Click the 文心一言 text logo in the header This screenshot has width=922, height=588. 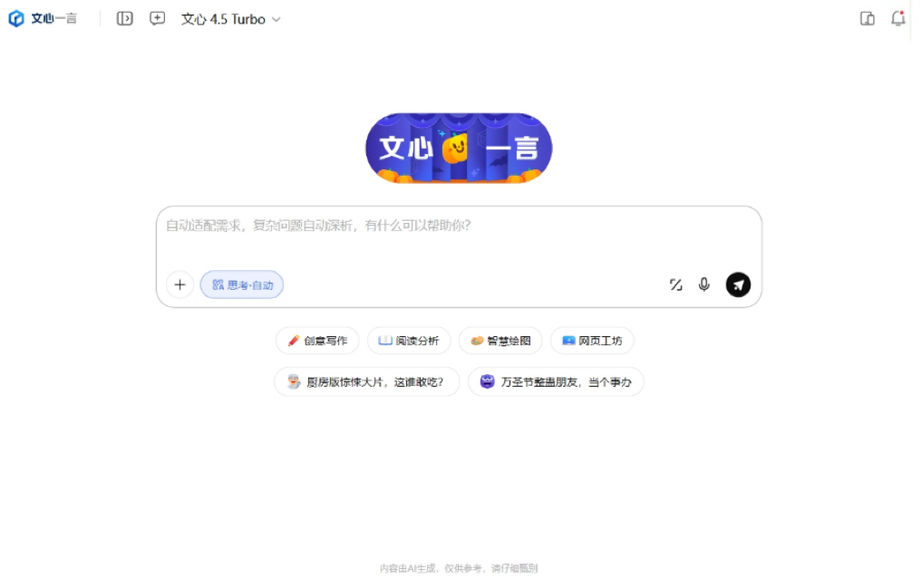click(51, 17)
